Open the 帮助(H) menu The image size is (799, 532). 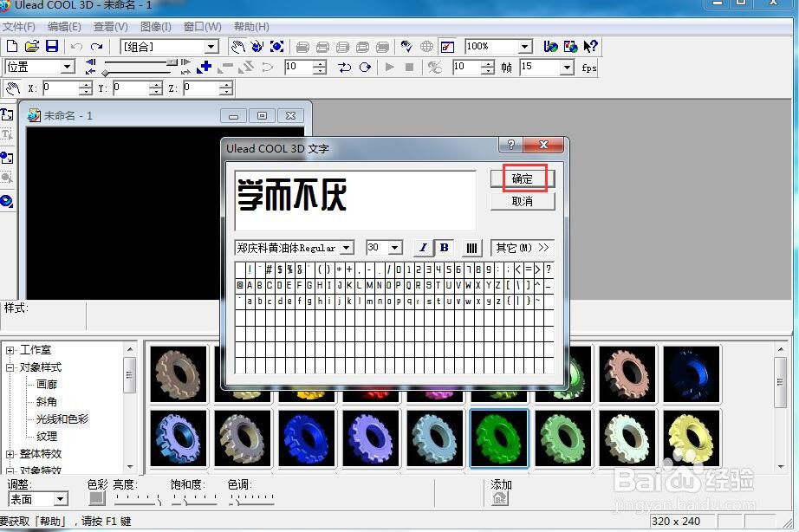pos(251,27)
